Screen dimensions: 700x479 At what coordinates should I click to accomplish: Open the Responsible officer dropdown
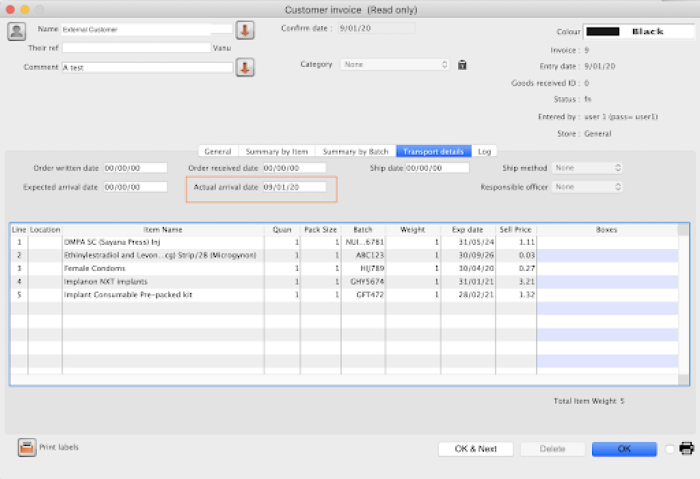588,187
